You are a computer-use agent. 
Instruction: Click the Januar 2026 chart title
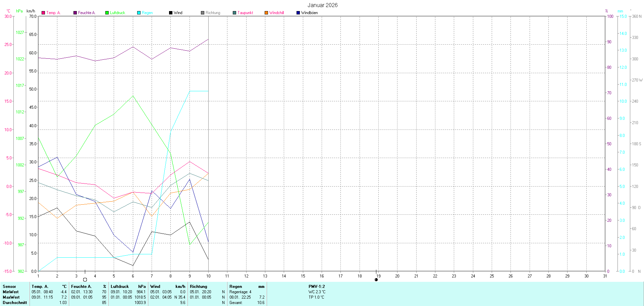(322, 5)
